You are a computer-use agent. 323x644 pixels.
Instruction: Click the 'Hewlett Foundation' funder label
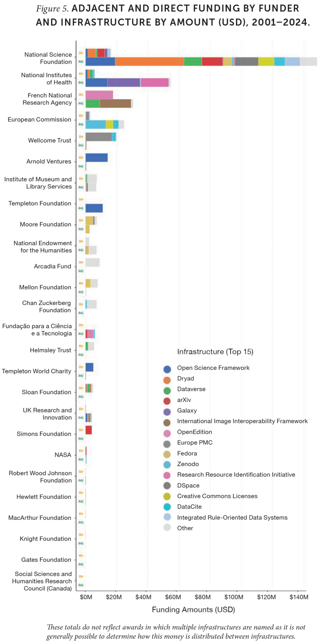tap(44, 497)
